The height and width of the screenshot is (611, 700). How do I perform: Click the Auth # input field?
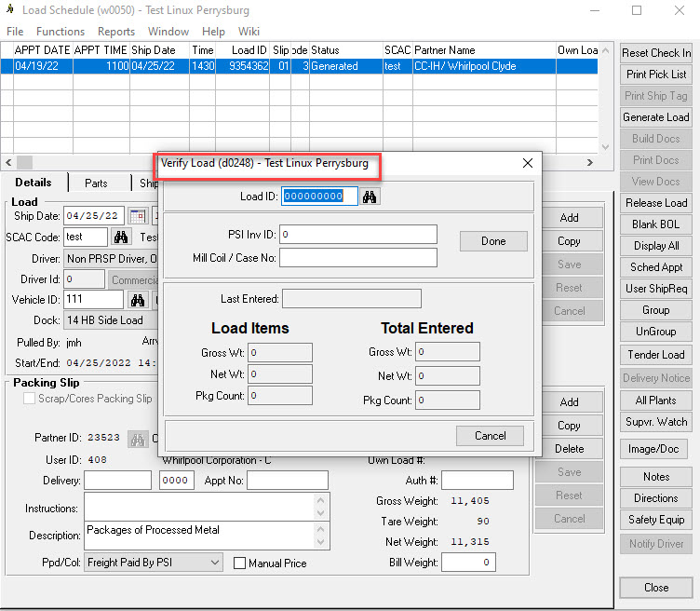tap(478, 480)
